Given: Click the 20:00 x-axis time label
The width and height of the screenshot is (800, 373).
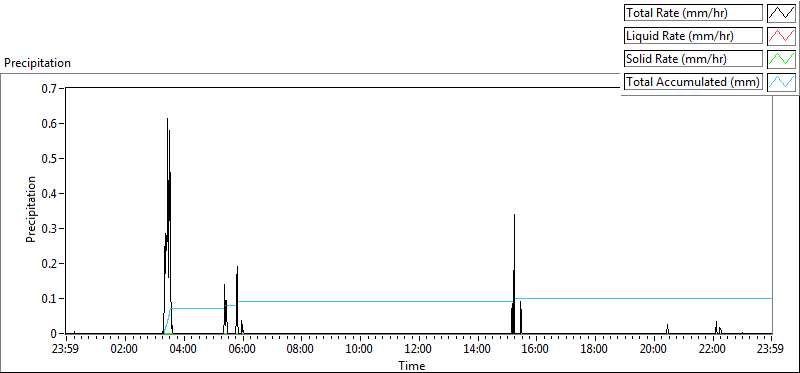Looking at the screenshot, I should (x=654, y=350).
